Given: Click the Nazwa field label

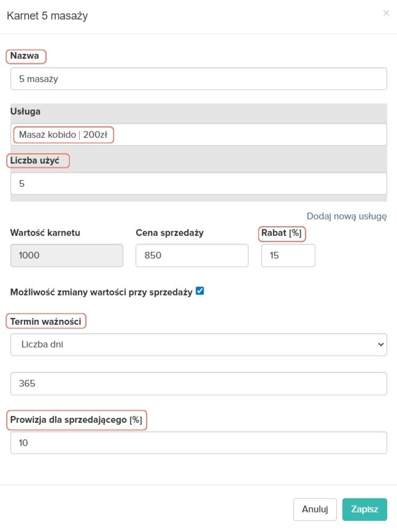Looking at the screenshot, I should pyautogui.click(x=25, y=56).
